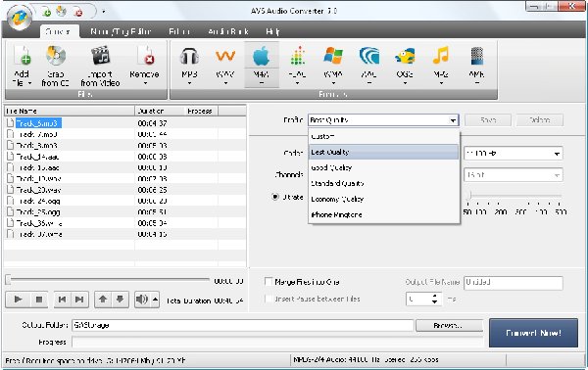Select the Track_20.wav row
The height and width of the screenshot is (370, 588).
124,190
